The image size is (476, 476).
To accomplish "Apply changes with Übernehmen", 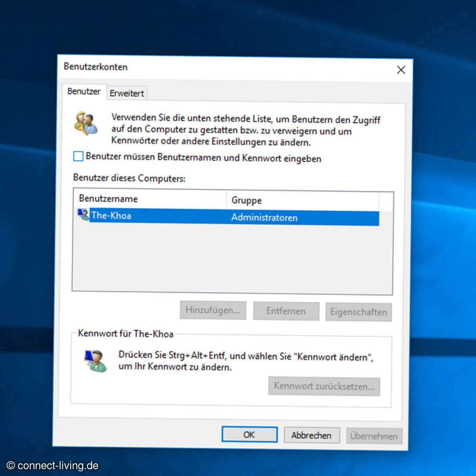I will (x=374, y=436).
